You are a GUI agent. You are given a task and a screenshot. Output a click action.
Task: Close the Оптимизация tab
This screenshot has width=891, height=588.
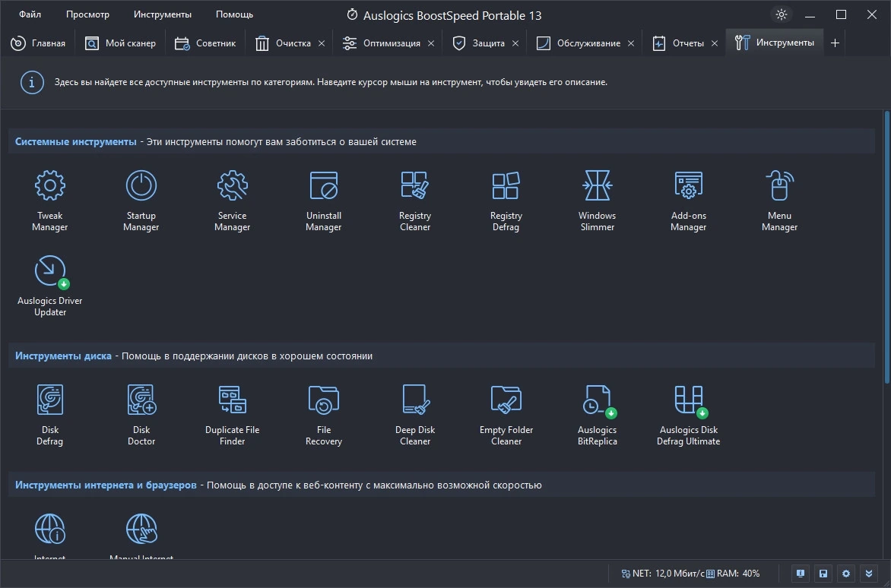431,43
